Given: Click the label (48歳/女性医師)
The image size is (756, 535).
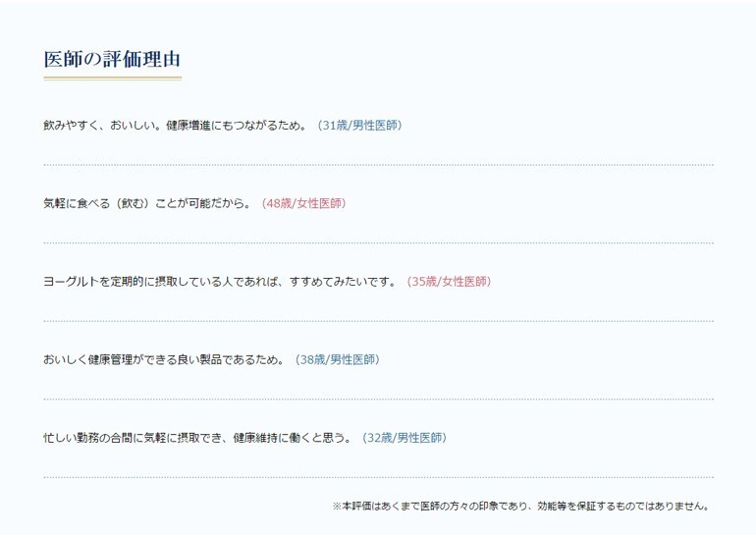Looking at the screenshot, I should point(303,203).
